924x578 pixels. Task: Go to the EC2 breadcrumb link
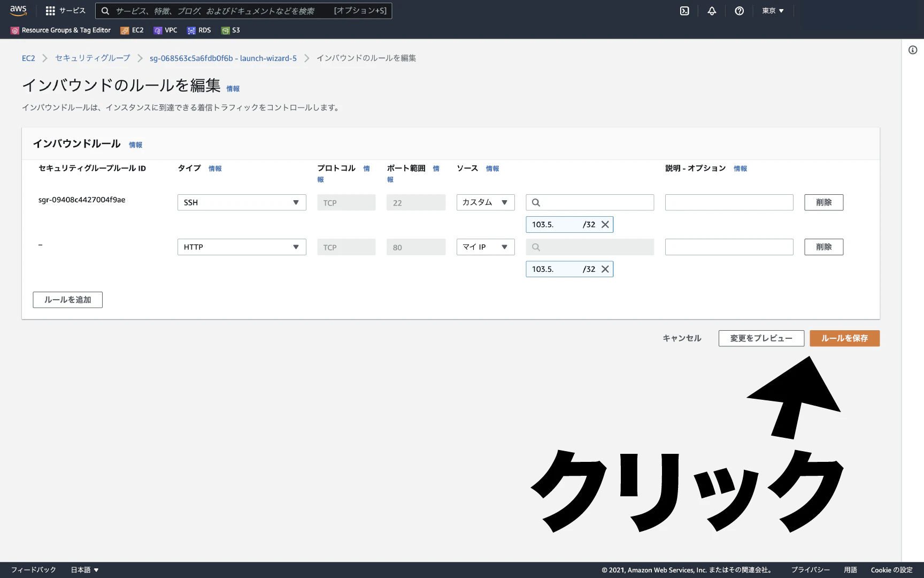point(28,58)
